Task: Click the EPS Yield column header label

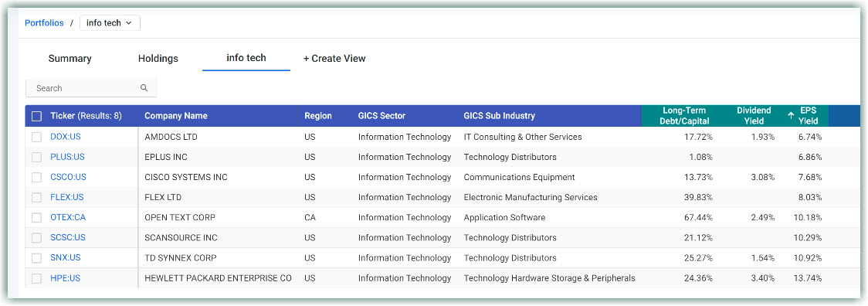Action: (809, 116)
